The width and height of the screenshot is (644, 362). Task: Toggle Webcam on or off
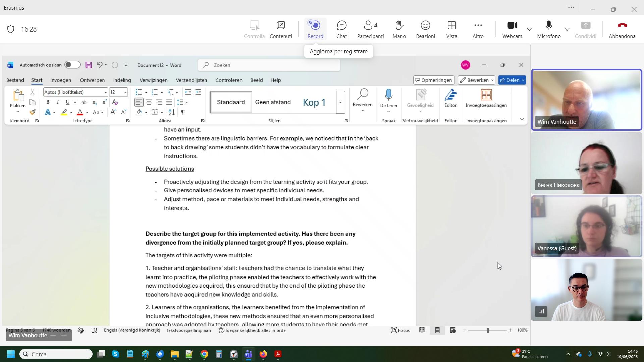click(x=512, y=29)
